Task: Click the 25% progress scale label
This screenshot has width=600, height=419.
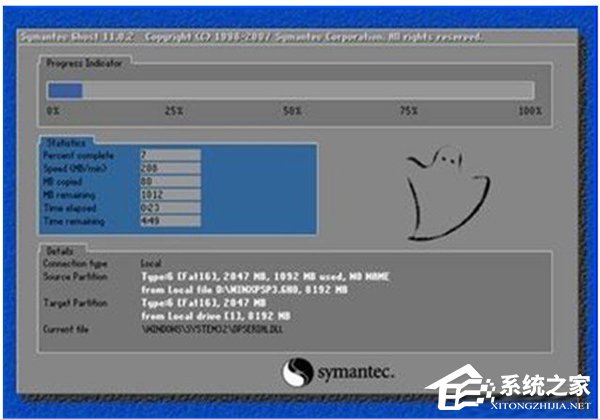Action: pyautogui.click(x=174, y=111)
